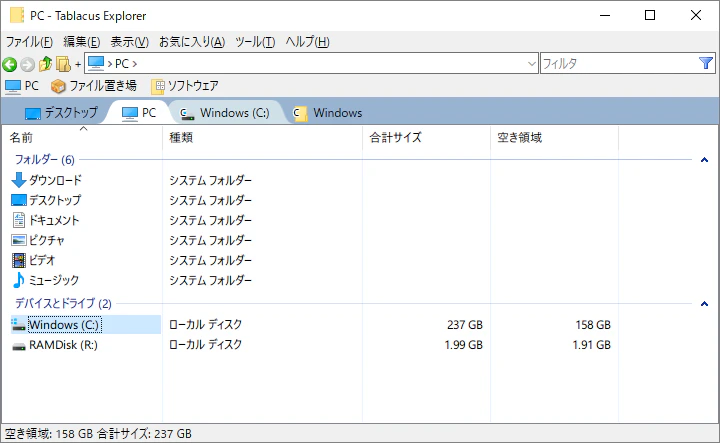Switch to the Windows (C:) tab

(x=225, y=112)
